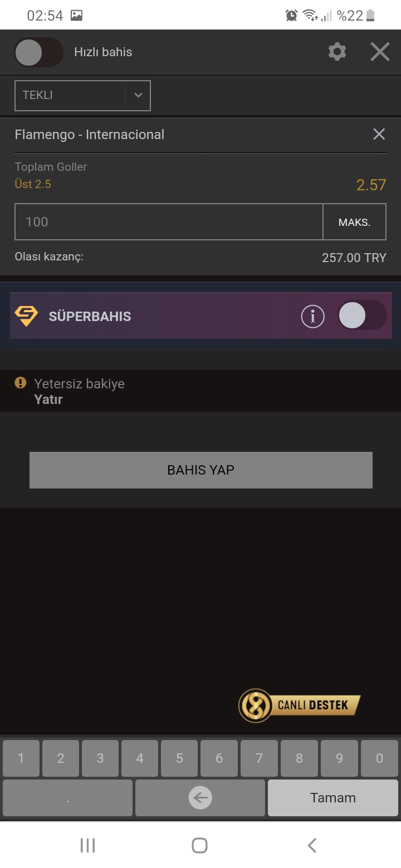
Task: Open the TEKLI bet type dropdown
Action: (82, 95)
